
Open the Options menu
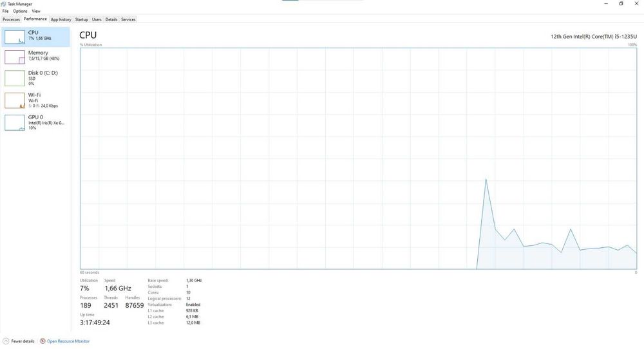point(20,11)
